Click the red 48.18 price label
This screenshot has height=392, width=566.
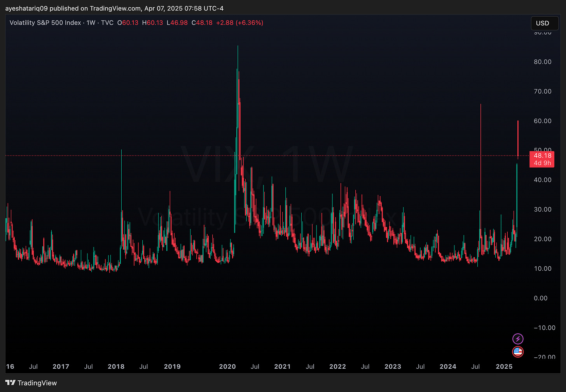pos(542,156)
